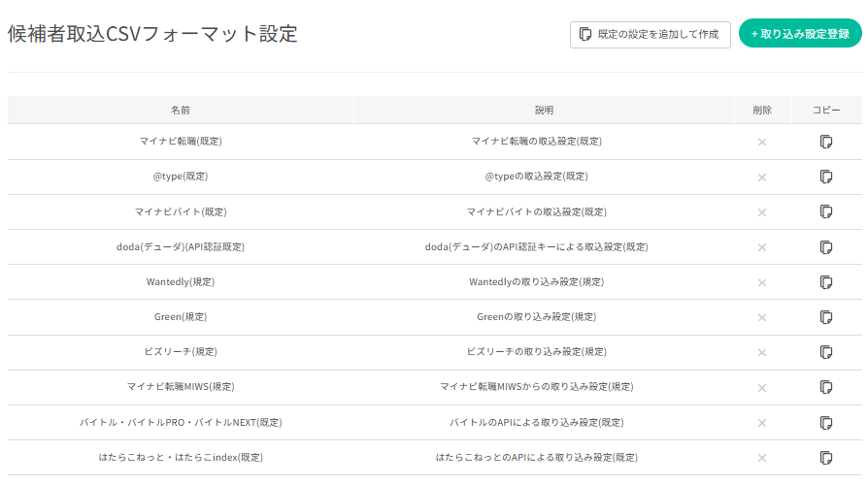Copy the マイナビ転職MIWS(規定) setting
Viewport: 868px width, 484px height.
tap(826, 387)
